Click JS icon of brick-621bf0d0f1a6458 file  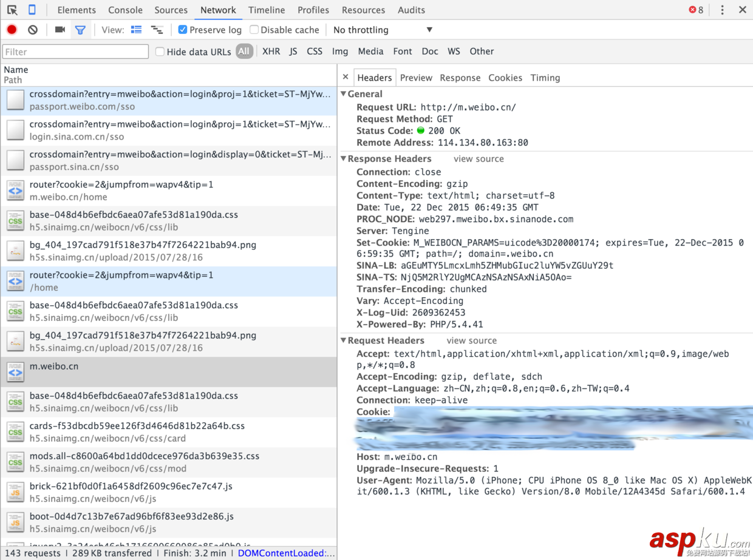(15, 492)
